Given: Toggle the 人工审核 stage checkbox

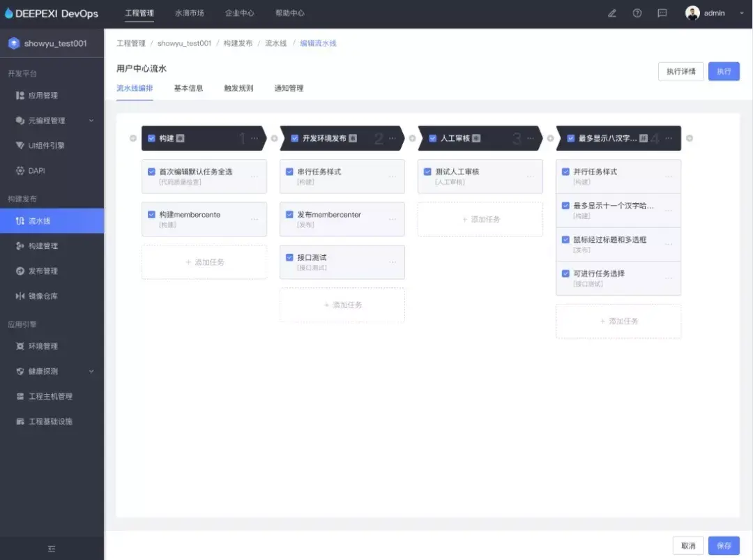Looking at the screenshot, I should (432, 138).
